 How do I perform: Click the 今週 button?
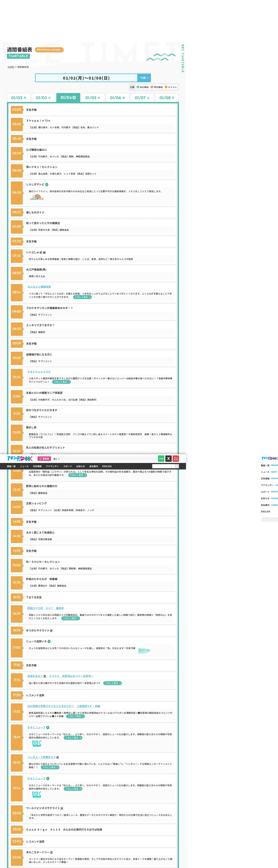click(144, 78)
